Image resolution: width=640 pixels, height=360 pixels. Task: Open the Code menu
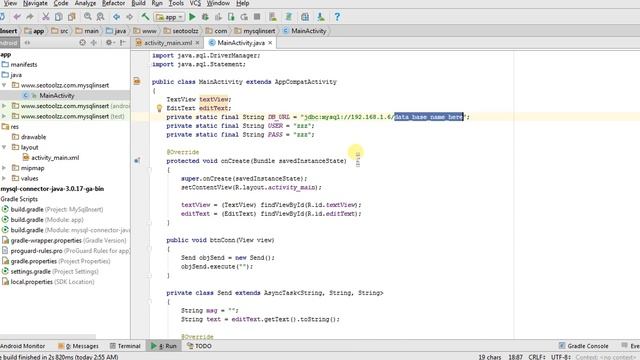61,3
